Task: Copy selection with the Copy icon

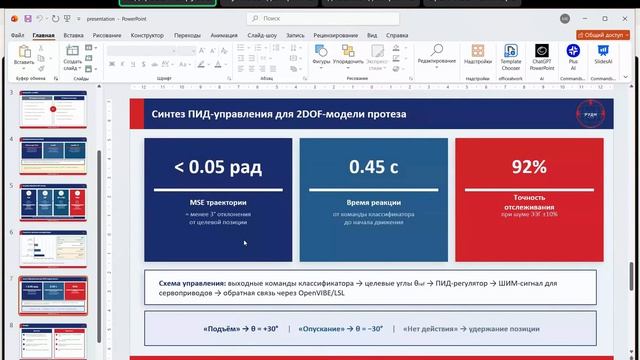Action: 41,59
